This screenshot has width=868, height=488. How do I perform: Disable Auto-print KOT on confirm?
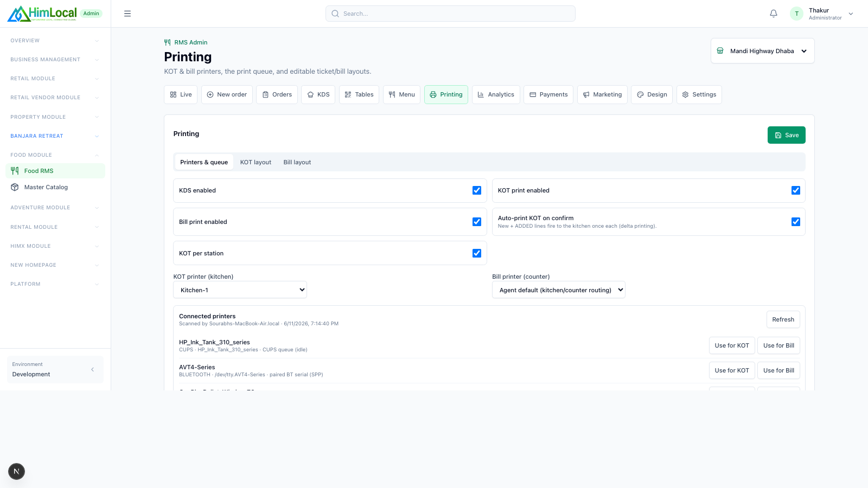(796, 222)
